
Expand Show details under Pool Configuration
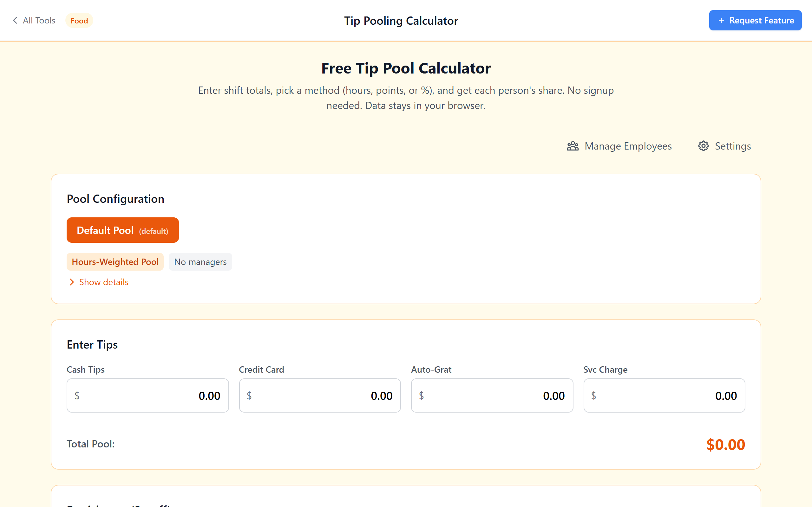[x=103, y=282]
